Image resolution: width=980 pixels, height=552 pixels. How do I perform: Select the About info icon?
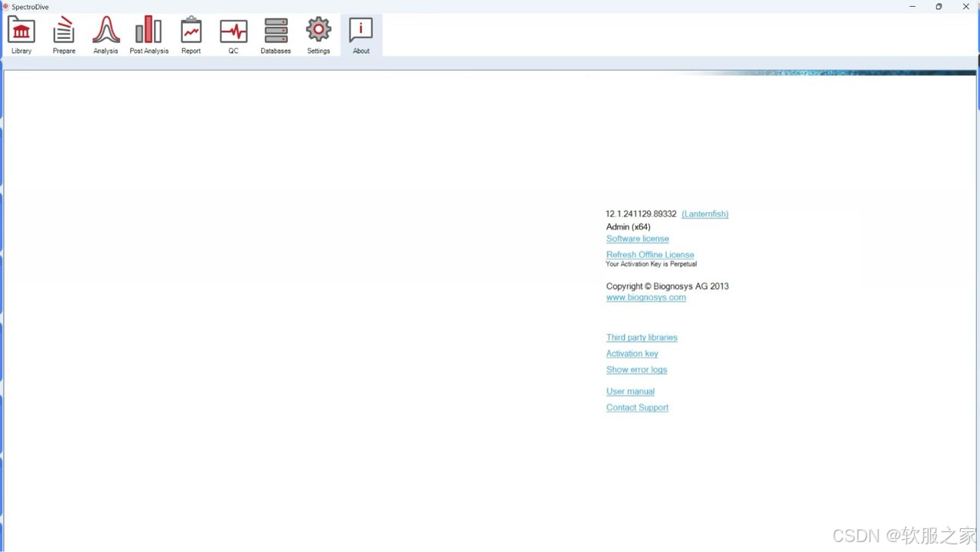361,31
